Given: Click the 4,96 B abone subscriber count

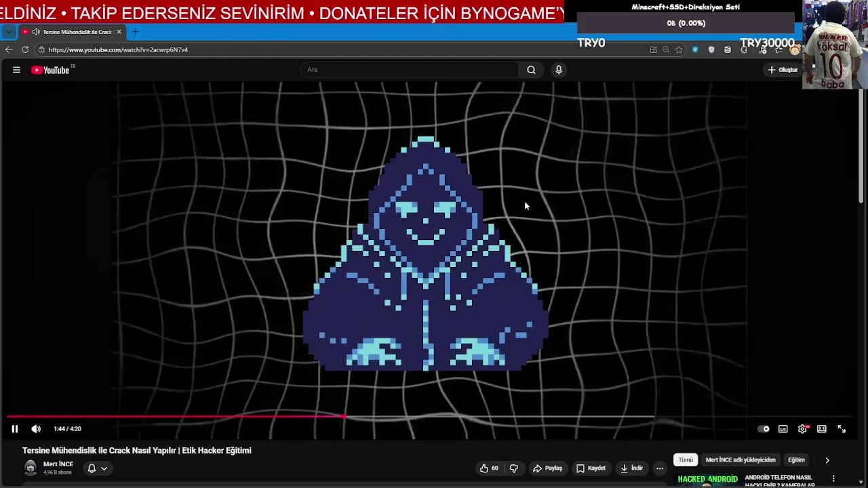Looking at the screenshot, I should pyautogui.click(x=57, y=472).
